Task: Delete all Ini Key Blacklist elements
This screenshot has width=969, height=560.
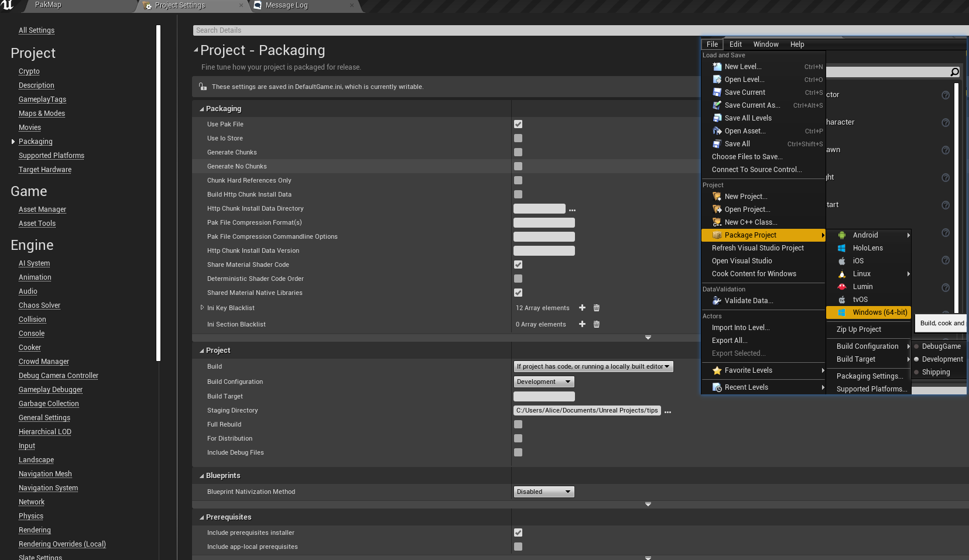Action: pyautogui.click(x=597, y=308)
